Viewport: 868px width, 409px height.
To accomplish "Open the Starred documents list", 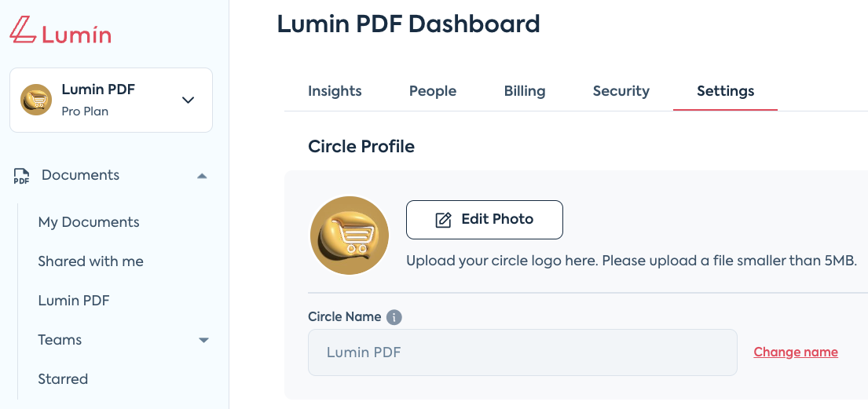I will click(x=63, y=379).
